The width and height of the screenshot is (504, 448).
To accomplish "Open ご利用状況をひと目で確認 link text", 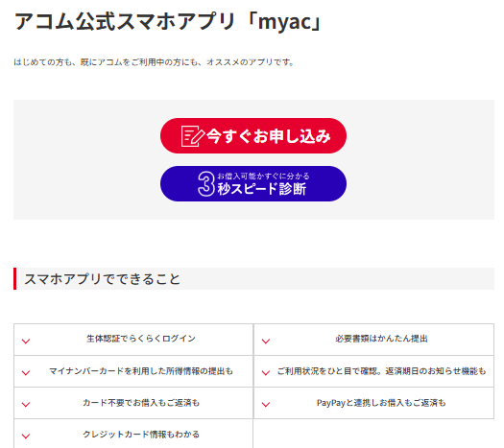I will 381,371.
